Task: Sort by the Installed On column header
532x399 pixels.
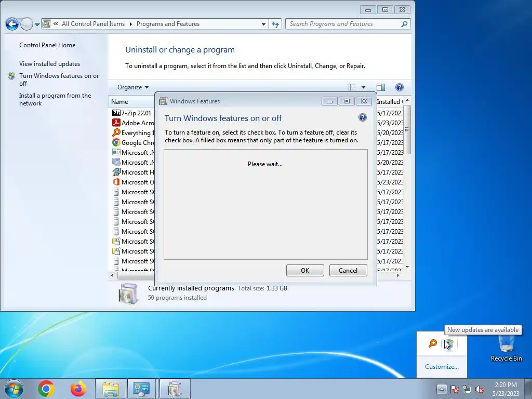Action: [x=390, y=101]
